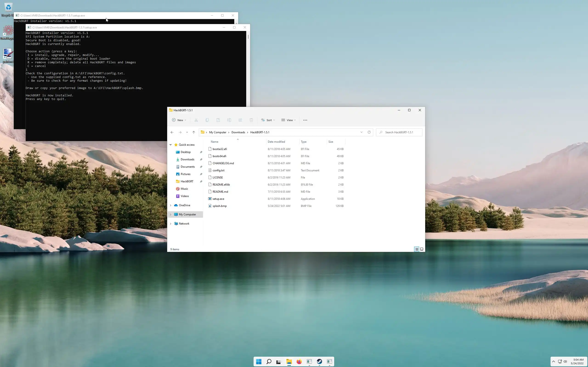Image resolution: width=588 pixels, height=367 pixels.
Task: Collapse the Quick access tree section
Action: (171, 145)
